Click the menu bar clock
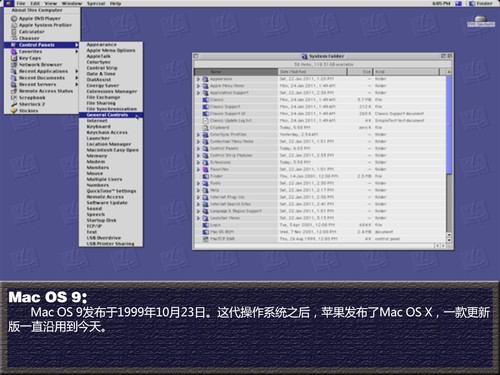Screen dimensions: 500x375 441,3
